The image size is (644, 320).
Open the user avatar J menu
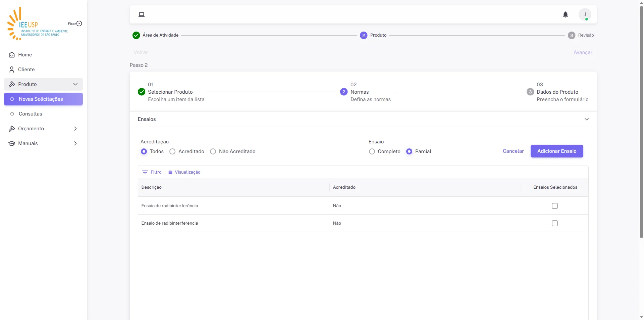585,14
